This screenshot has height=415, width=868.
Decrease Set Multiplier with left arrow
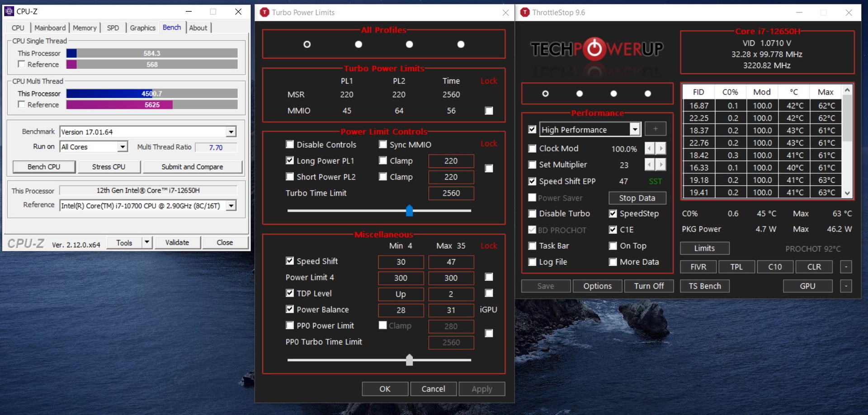tap(650, 165)
